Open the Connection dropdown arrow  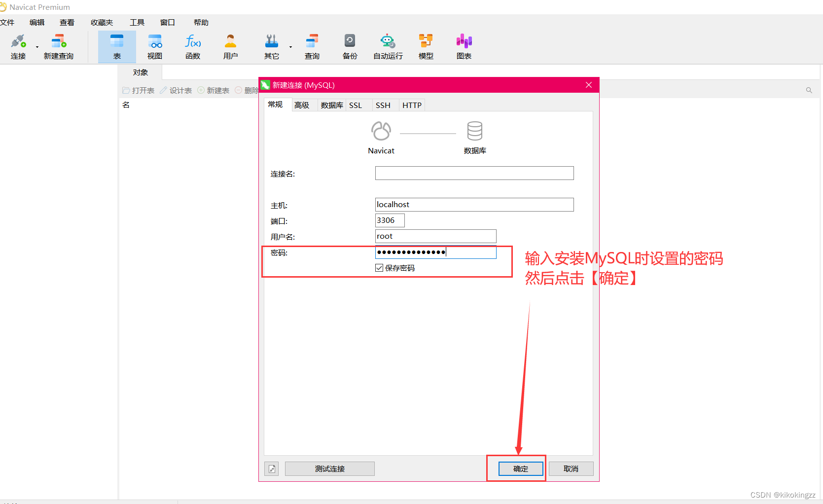pos(37,47)
